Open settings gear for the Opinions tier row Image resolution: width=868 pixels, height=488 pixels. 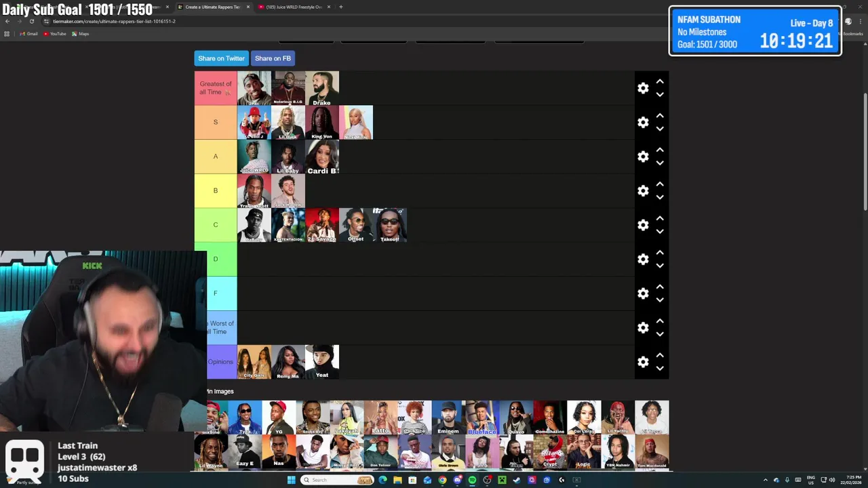click(643, 362)
